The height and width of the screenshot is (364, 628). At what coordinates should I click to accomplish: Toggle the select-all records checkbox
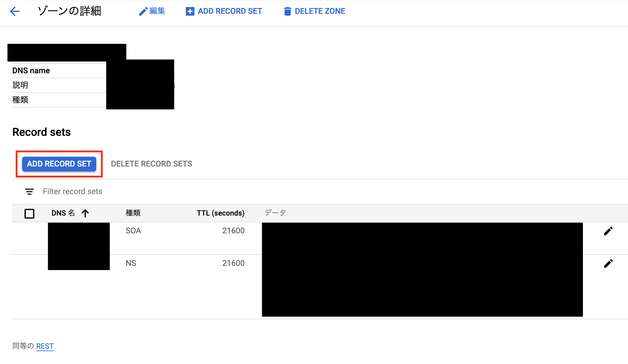point(29,213)
